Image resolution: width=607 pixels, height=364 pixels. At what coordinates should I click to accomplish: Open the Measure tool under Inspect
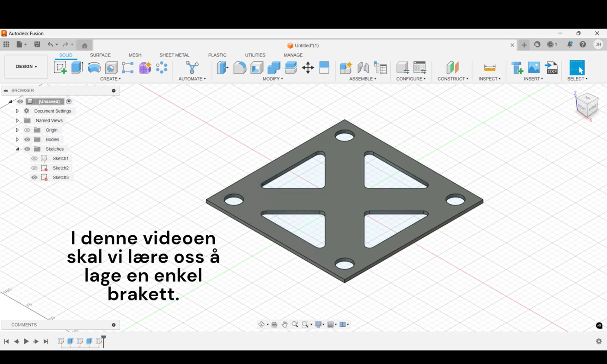click(489, 68)
